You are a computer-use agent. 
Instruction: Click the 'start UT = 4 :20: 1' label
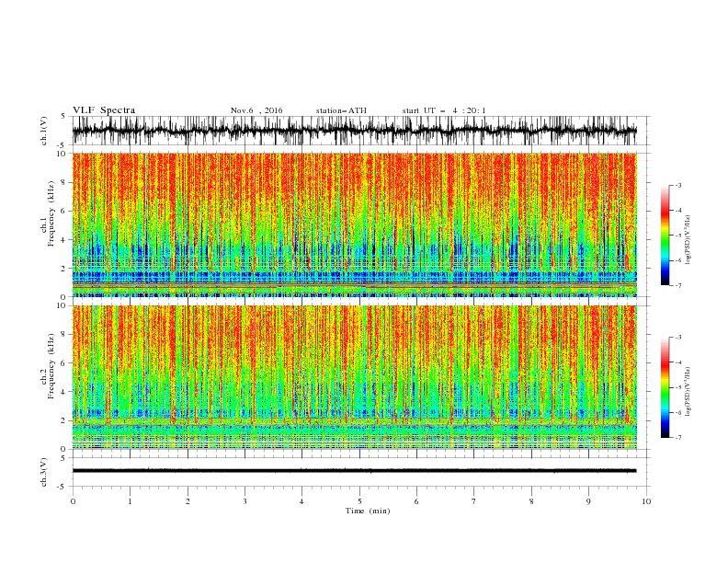point(444,110)
